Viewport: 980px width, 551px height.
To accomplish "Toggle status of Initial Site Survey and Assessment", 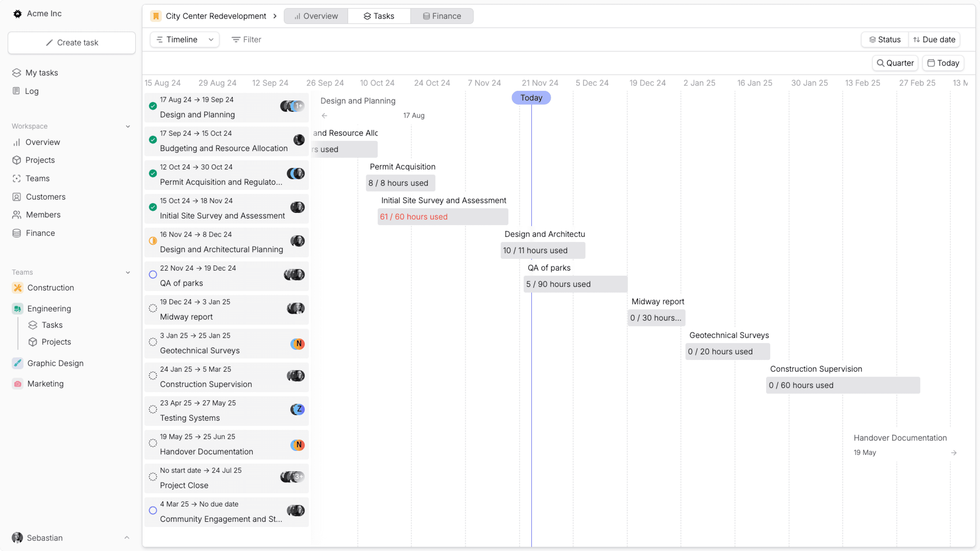I will [x=153, y=207].
